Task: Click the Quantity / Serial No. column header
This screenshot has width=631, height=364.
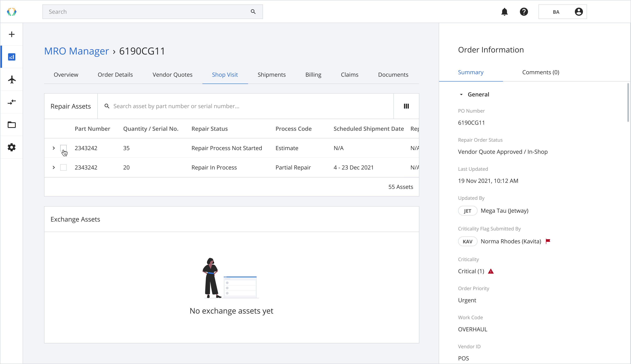Action: [151, 129]
